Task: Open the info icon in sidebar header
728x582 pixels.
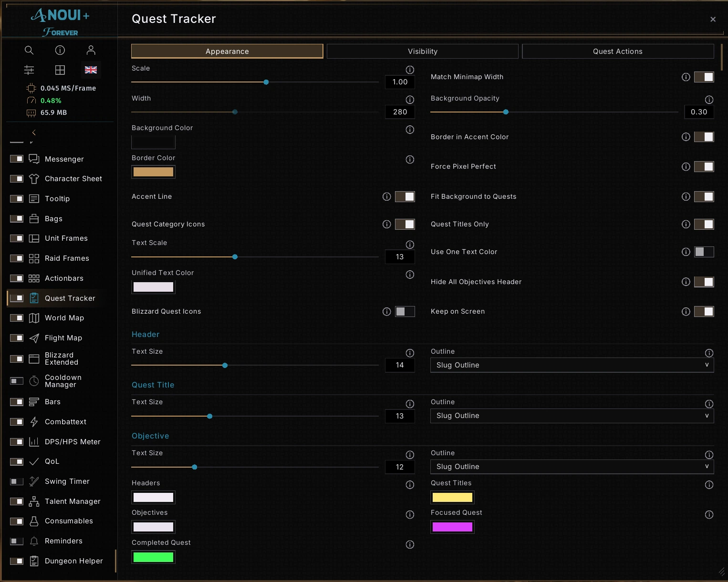Action: (x=60, y=50)
